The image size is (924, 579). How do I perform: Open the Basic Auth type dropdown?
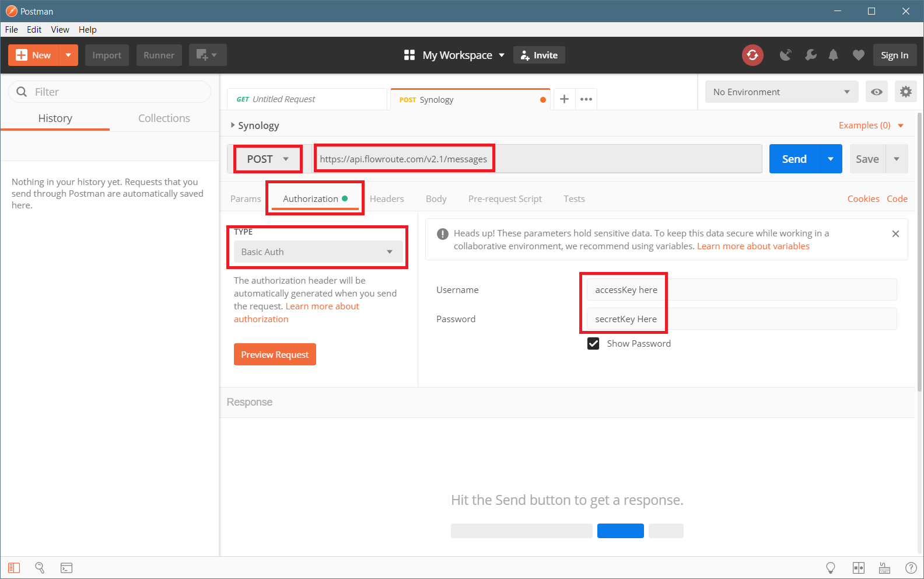point(318,252)
